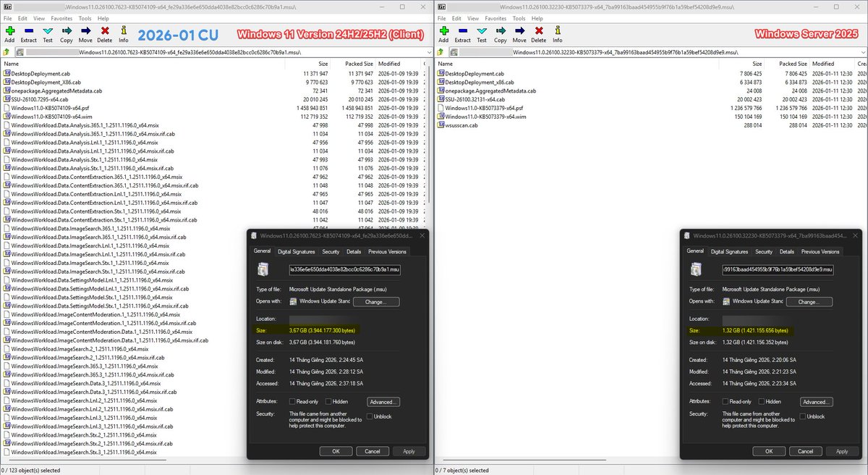Viewport: 868px width, 475px height.
Task: Switch to Digital Signatures tab in left dialog
Action: click(x=295, y=252)
